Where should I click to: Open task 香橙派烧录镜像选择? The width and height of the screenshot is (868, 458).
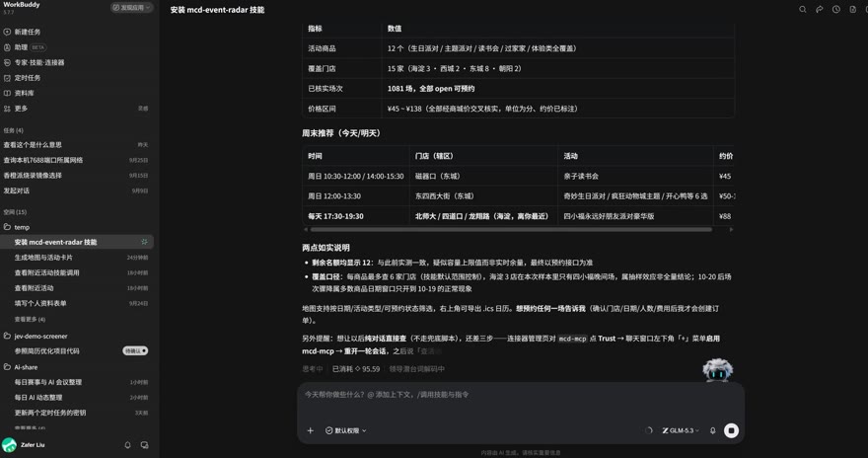33,176
